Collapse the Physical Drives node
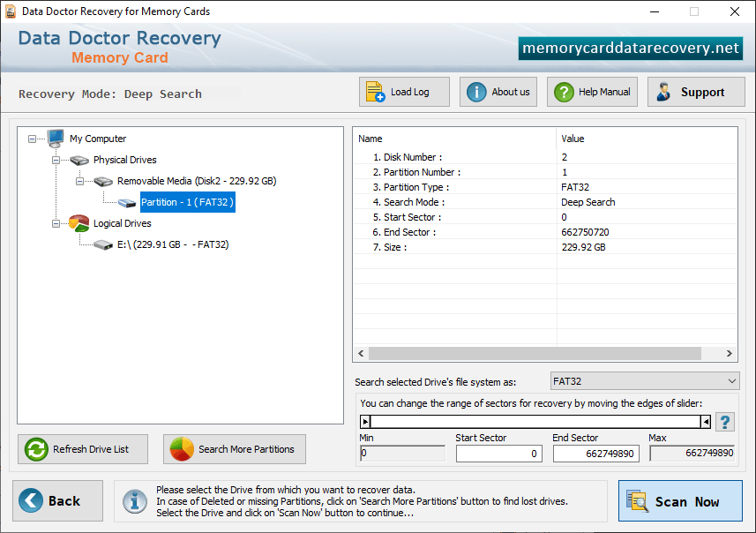756x533 pixels. [x=56, y=160]
